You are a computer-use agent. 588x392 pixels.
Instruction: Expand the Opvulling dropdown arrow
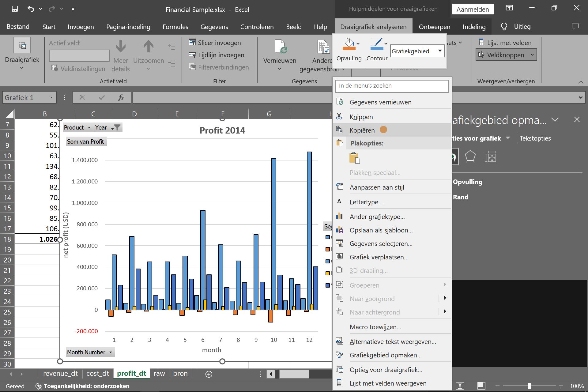[x=358, y=43]
